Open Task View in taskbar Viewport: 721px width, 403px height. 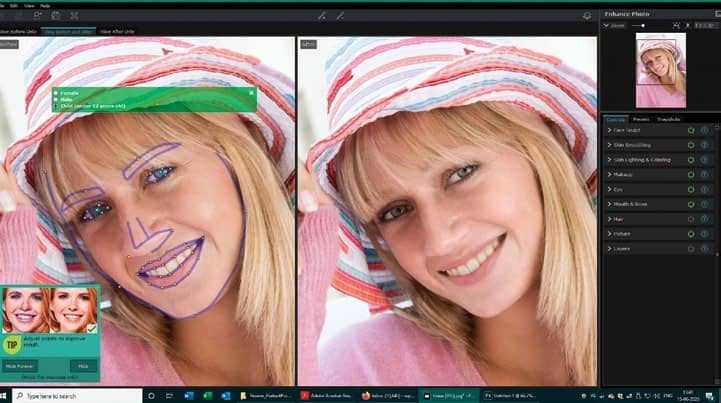(x=169, y=396)
